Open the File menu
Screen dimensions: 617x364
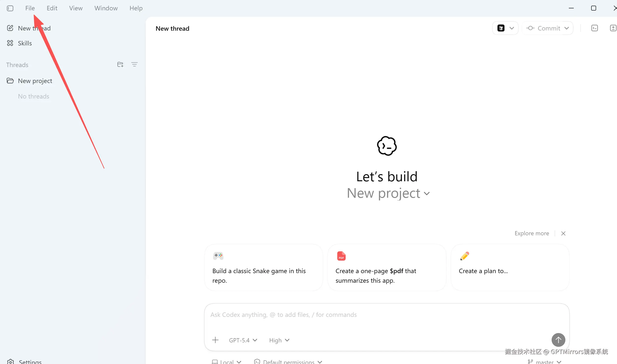tap(30, 8)
